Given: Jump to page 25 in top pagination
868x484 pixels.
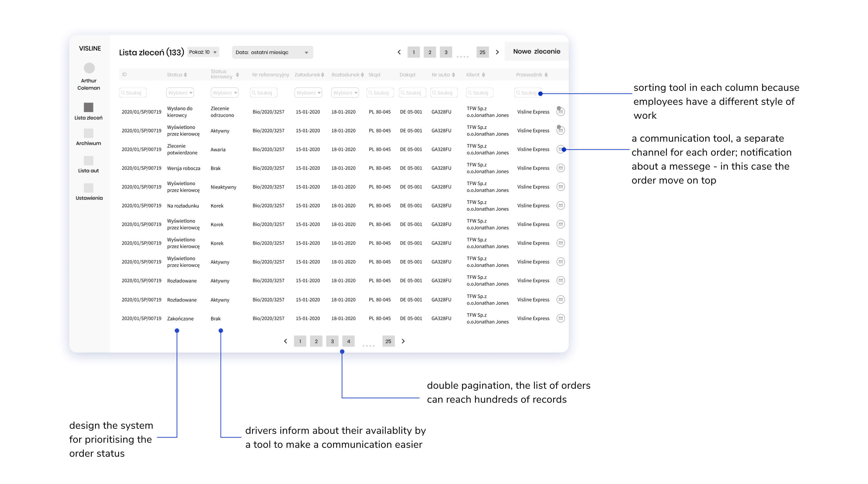Looking at the screenshot, I should [482, 52].
